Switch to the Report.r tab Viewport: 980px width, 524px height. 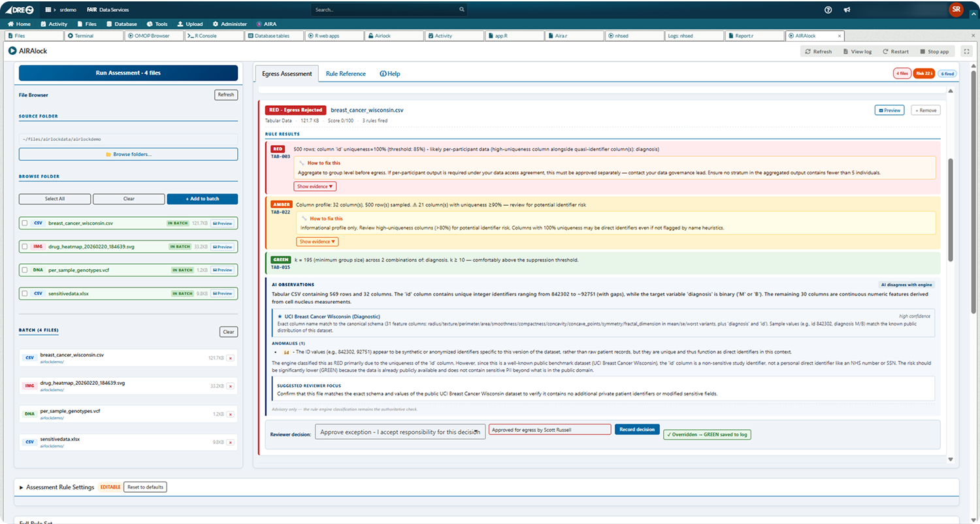[x=754, y=36]
